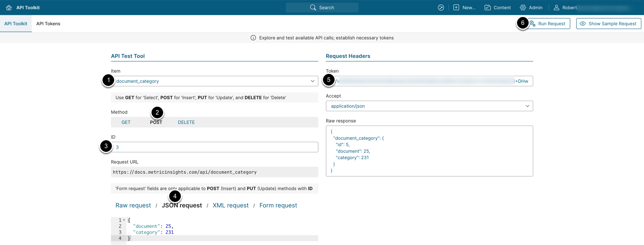Click the Run Request button
This screenshot has width=644, height=245.
click(551, 24)
